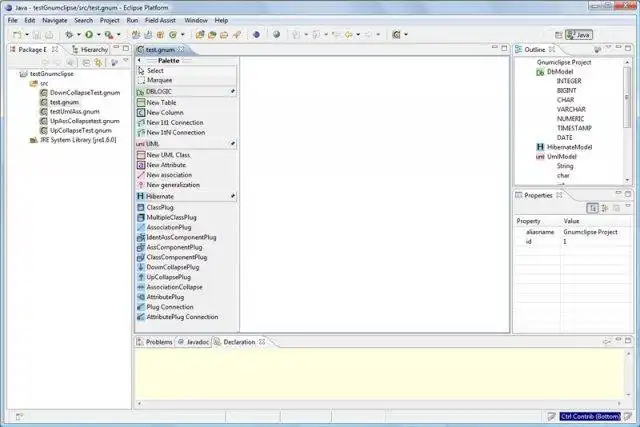
Task: Collapse the DBLOGIC palette drawer
Action: (x=186, y=91)
